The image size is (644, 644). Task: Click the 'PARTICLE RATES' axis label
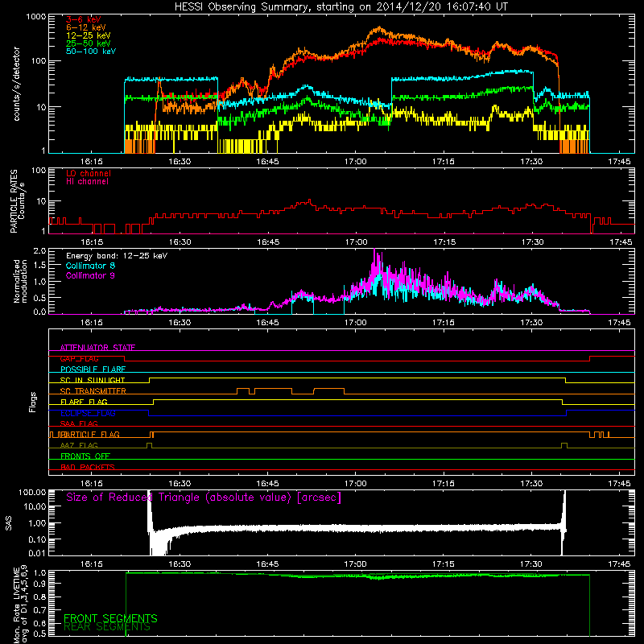[14, 201]
